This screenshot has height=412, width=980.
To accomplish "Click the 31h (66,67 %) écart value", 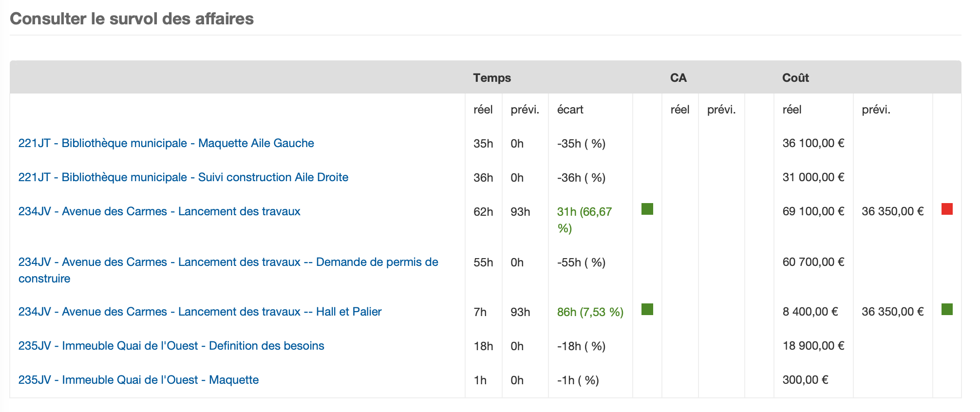I will click(x=584, y=220).
